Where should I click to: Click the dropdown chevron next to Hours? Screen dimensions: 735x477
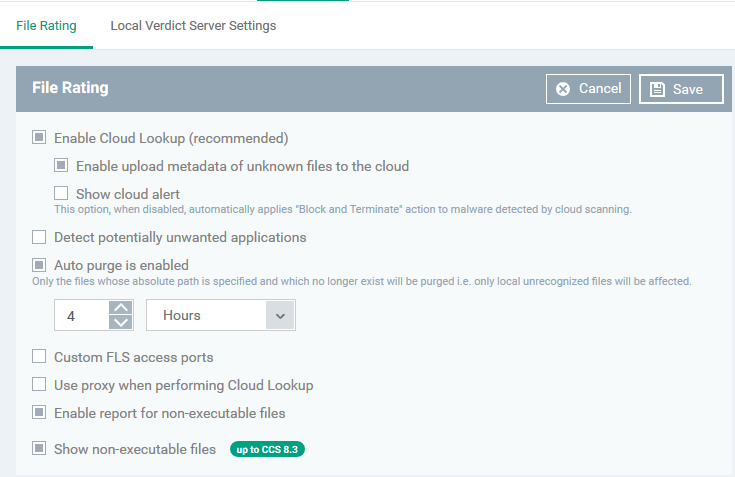pos(280,316)
